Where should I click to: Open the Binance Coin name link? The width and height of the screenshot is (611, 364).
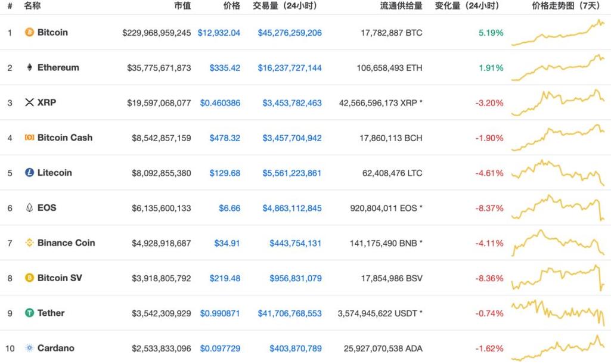(66, 242)
